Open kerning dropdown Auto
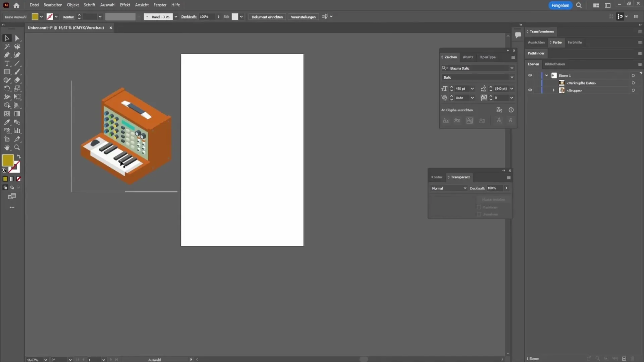 (x=472, y=98)
